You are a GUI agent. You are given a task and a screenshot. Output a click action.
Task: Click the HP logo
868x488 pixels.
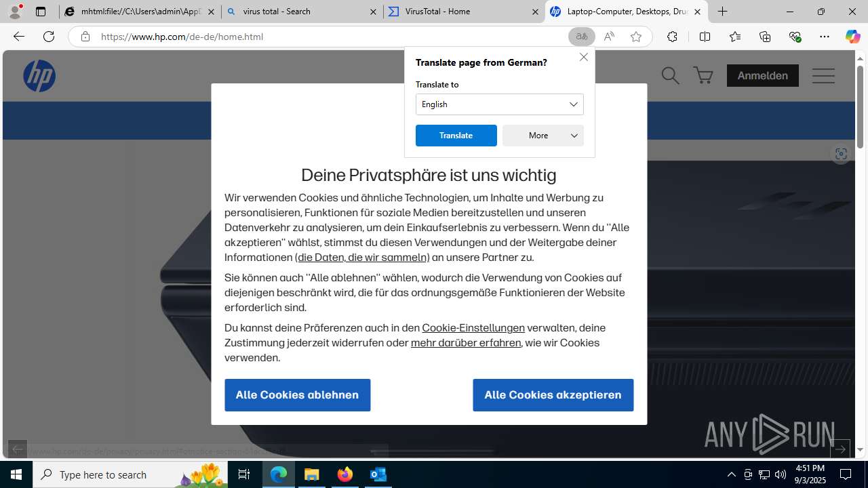(39, 76)
